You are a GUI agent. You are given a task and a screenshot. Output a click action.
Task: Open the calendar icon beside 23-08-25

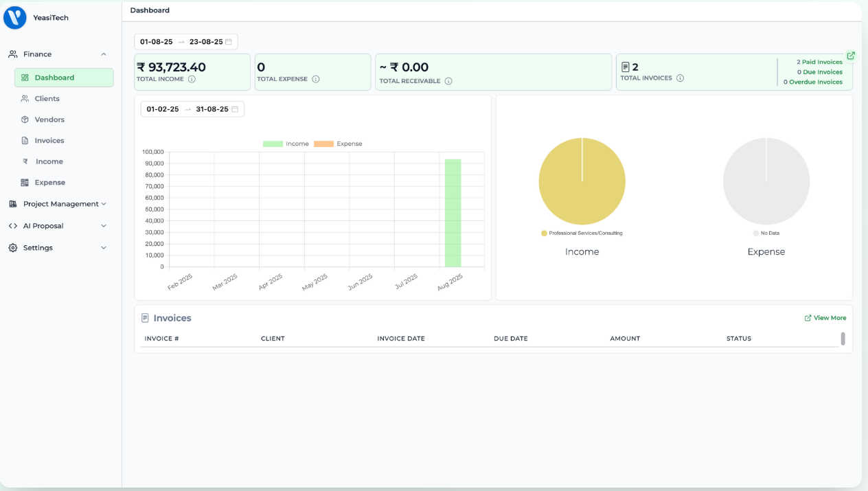point(229,42)
